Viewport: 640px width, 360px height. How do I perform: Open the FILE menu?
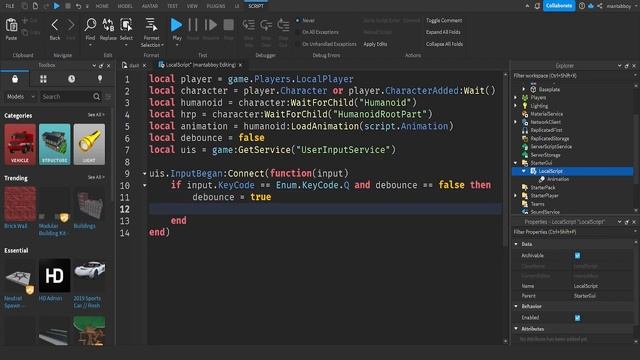coord(9,6)
